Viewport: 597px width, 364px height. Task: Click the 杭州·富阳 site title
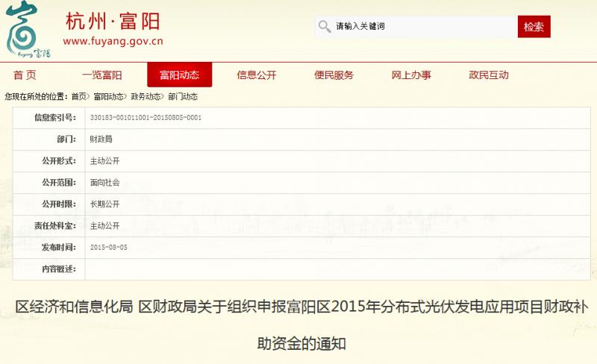pos(113,20)
